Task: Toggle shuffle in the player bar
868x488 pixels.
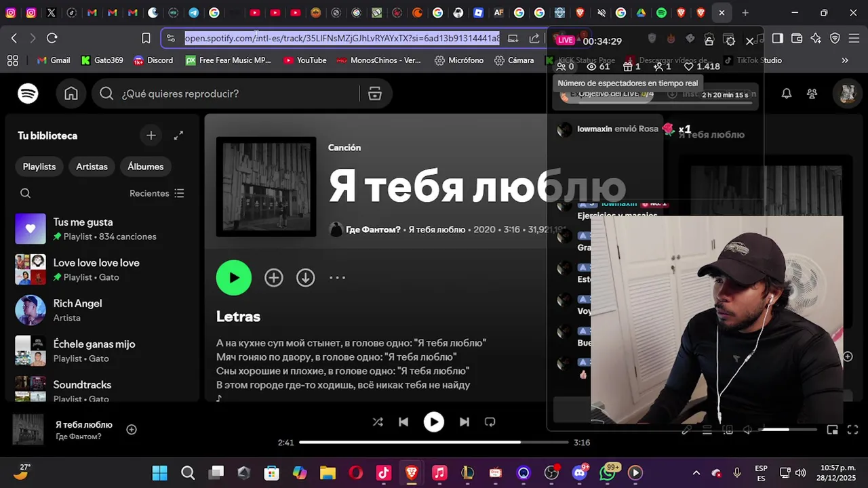Action: click(x=378, y=422)
